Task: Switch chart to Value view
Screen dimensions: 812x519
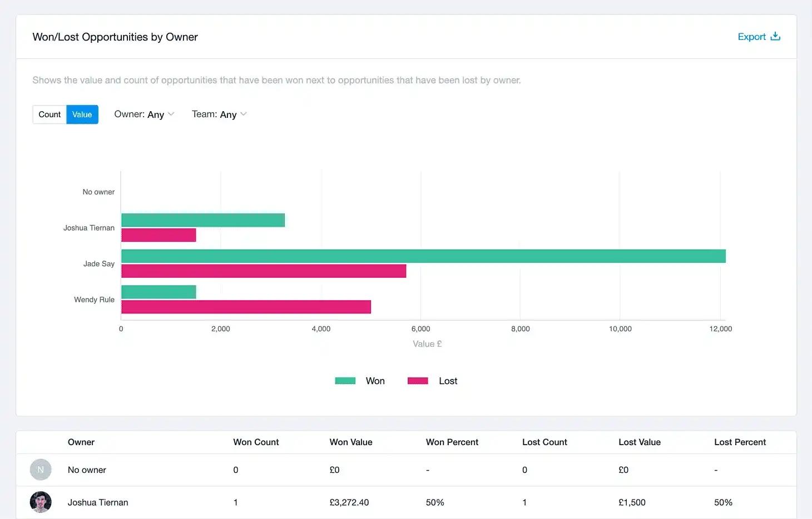Action: 82,114
